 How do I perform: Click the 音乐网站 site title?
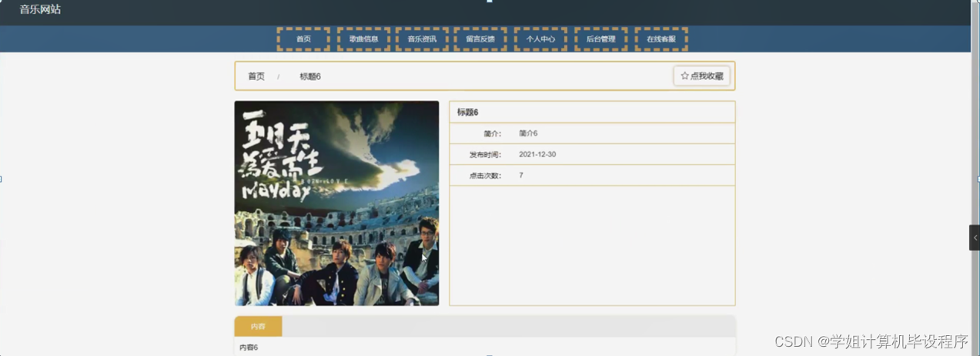click(40, 10)
